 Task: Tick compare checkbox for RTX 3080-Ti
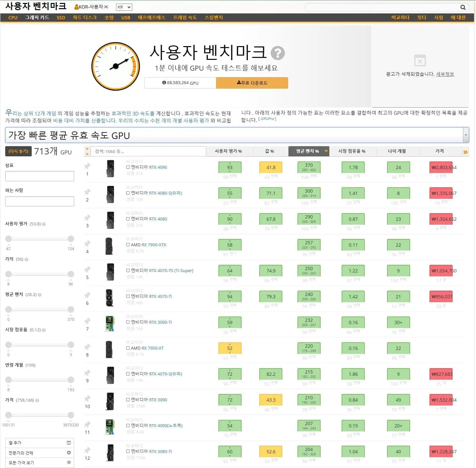[x=128, y=451]
